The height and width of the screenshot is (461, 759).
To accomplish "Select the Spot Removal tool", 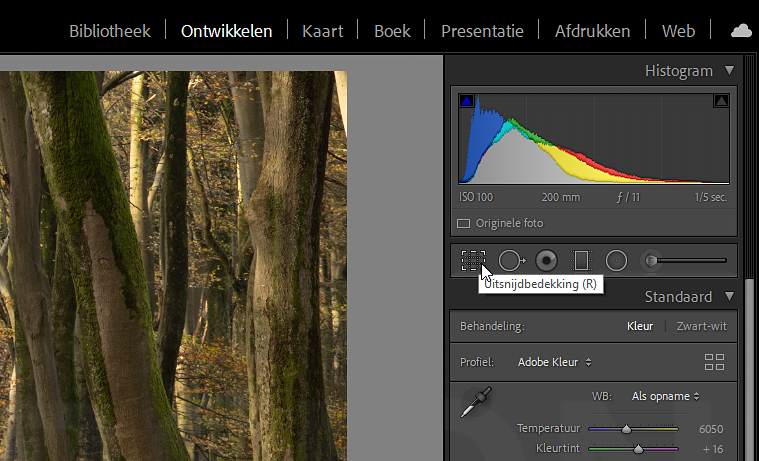I will 511,261.
